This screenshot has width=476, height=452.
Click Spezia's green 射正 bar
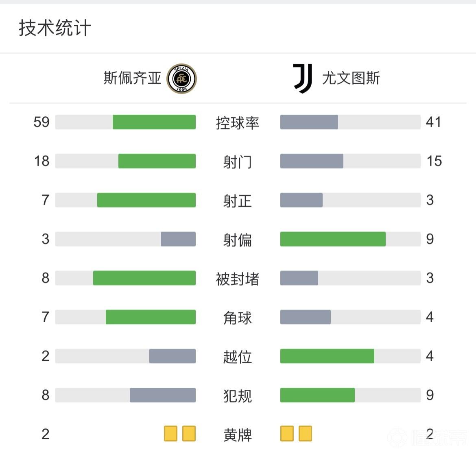click(x=146, y=200)
